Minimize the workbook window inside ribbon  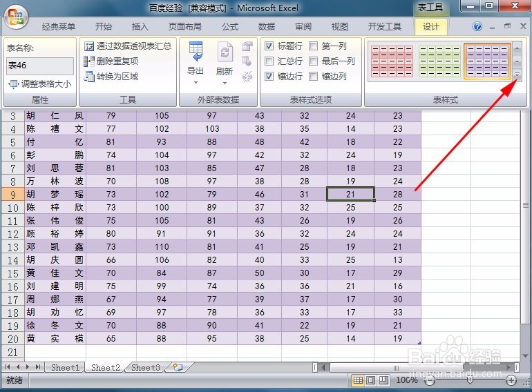(x=493, y=26)
